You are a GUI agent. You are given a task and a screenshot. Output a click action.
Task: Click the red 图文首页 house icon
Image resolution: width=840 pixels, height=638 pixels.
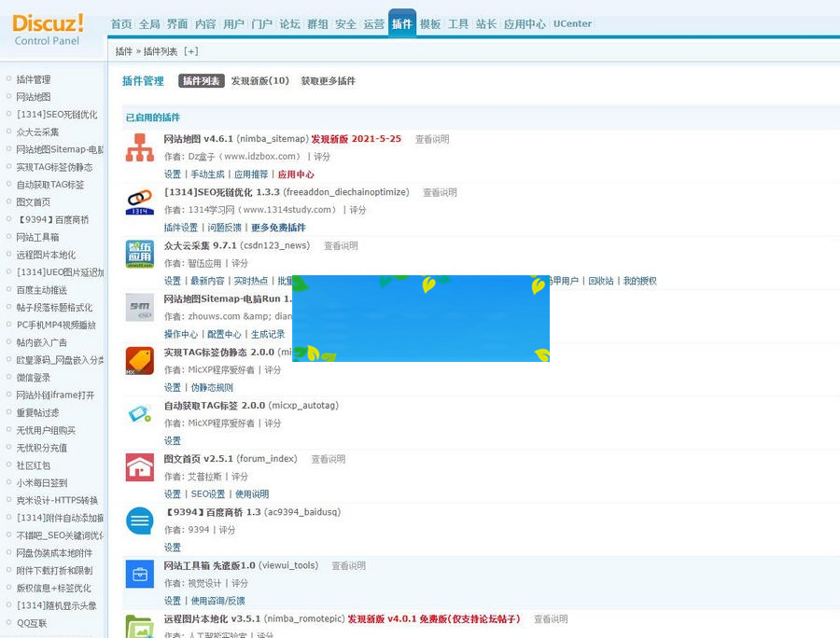click(138, 466)
